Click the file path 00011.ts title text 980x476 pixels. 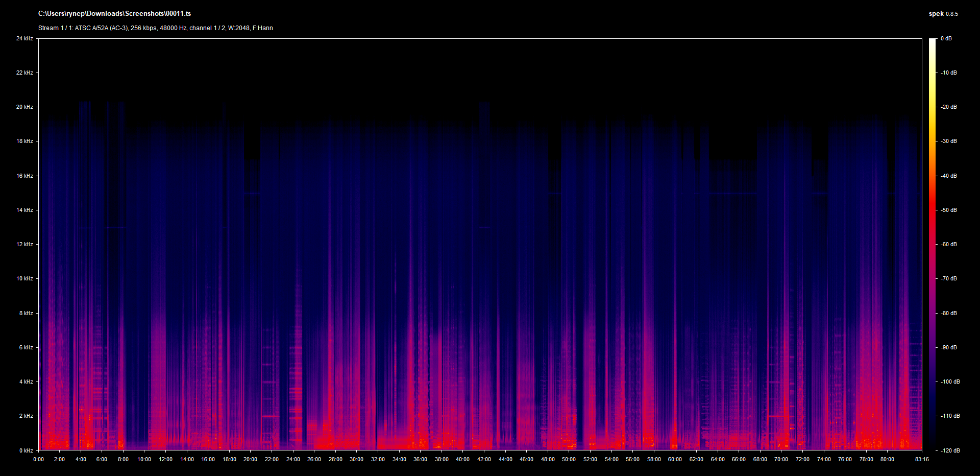(114, 14)
